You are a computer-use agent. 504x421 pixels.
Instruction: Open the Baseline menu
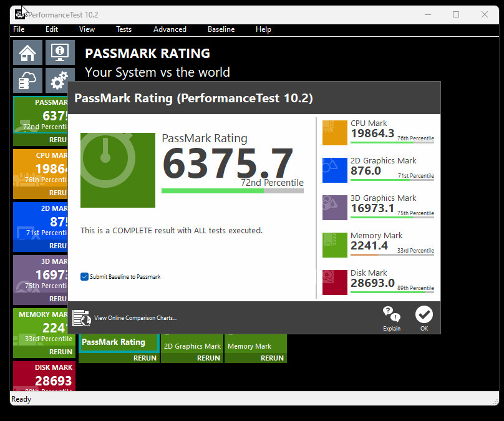tap(221, 29)
